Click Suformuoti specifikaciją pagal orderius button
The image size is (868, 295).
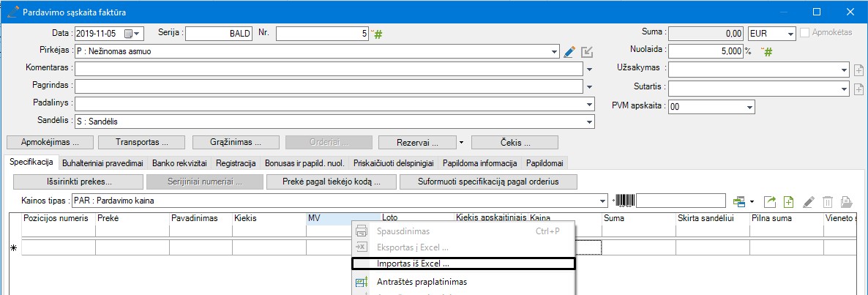pyautogui.click(x=489, y=182)
